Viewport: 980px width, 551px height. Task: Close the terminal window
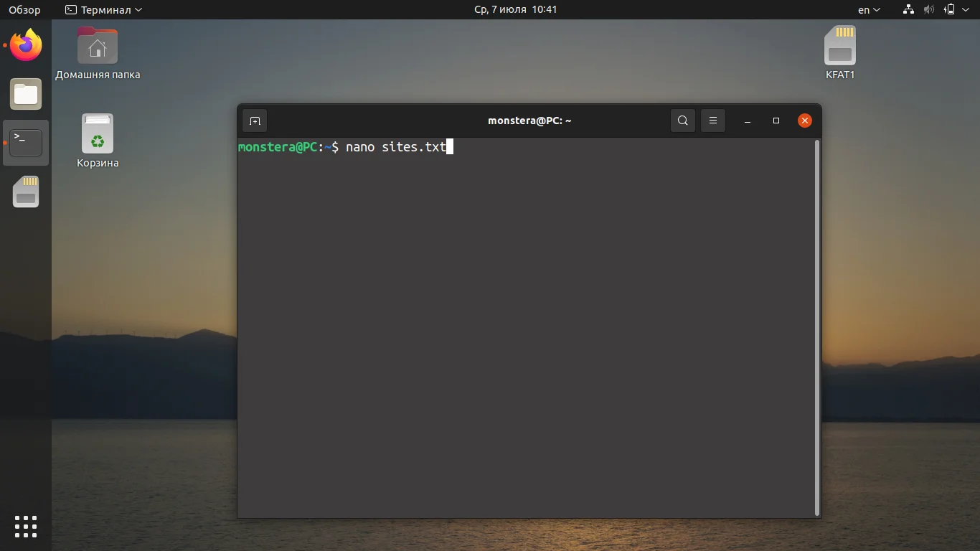click(x=805, y=121)
